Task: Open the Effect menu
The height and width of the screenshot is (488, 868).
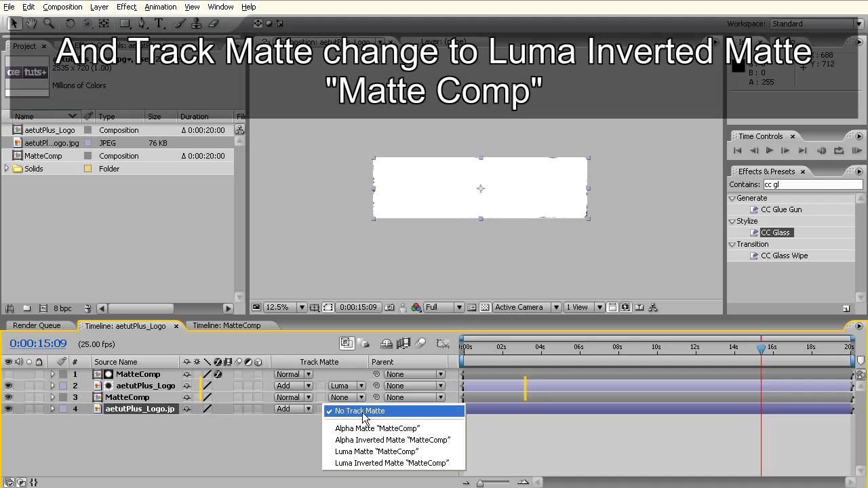Action: tap(126, 7)
